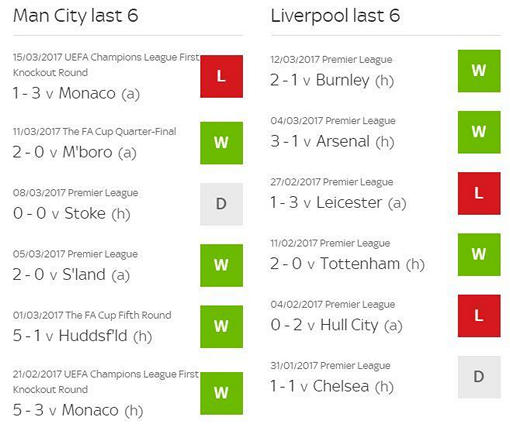
Task: Open the 1 - 3 v Monaco (a) result
Action: [x=76, y=93]
